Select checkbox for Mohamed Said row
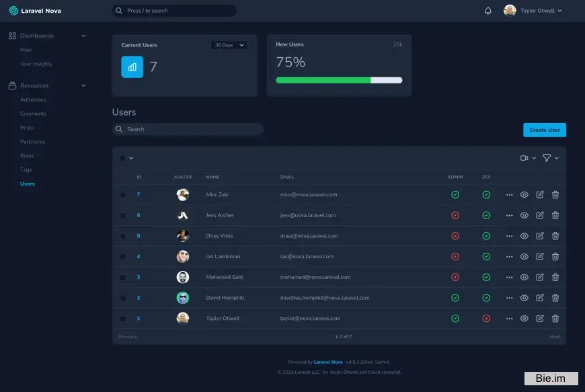Image resolution: width=585 pixels, height=392 pixels. (123, 278)
